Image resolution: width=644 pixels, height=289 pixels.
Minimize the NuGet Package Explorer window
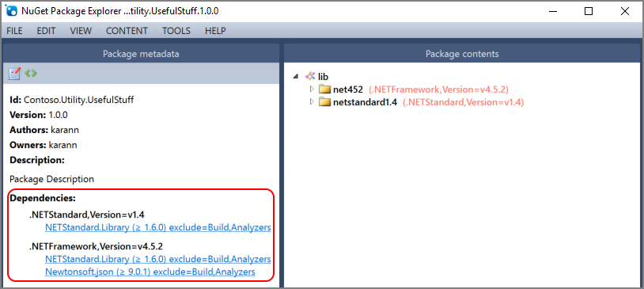pyautogui.click(x=552, y=11)
